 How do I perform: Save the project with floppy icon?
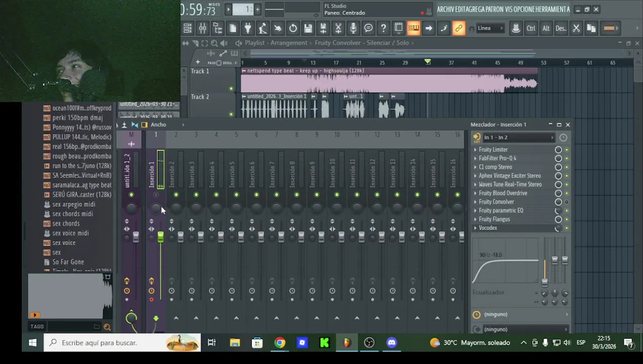point(308,28)
